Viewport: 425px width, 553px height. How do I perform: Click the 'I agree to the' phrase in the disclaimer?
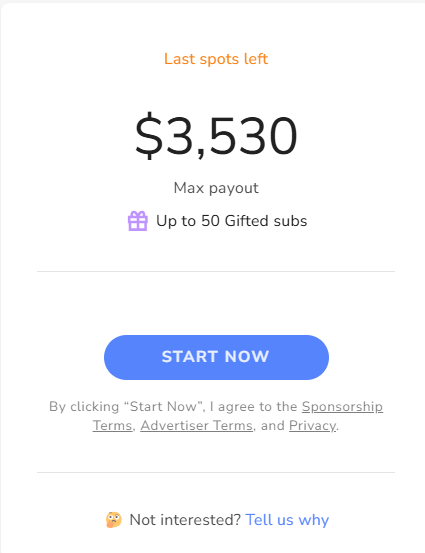pos(254,407)
